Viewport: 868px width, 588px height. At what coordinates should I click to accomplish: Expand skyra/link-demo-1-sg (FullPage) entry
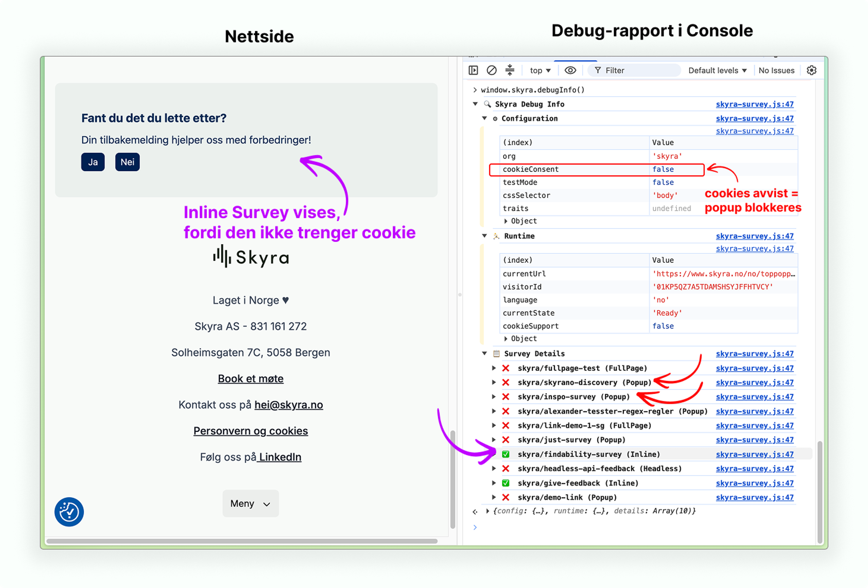click(494, 425)
